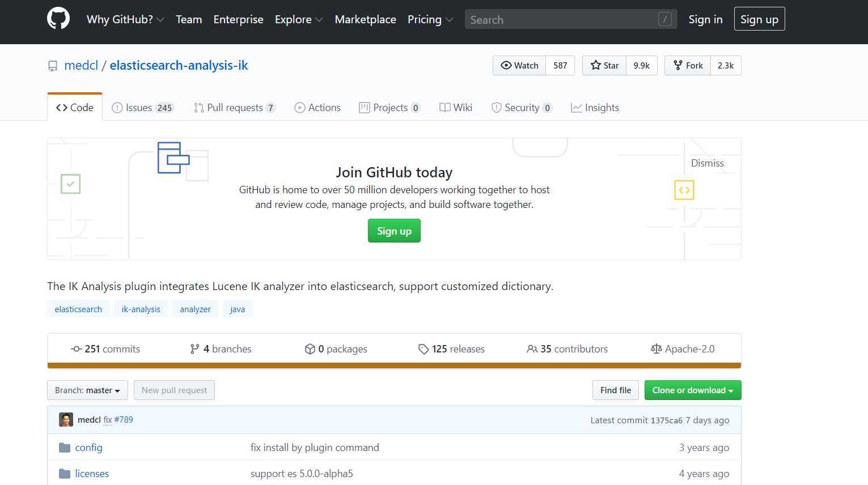Click the eye icon in Watch button

[x=506, y=65]
